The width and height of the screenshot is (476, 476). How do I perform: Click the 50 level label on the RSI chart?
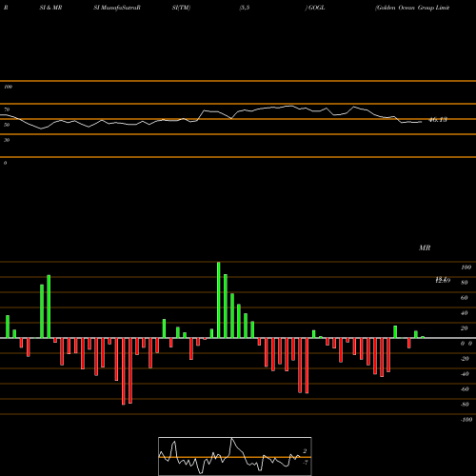click(7, 125)
